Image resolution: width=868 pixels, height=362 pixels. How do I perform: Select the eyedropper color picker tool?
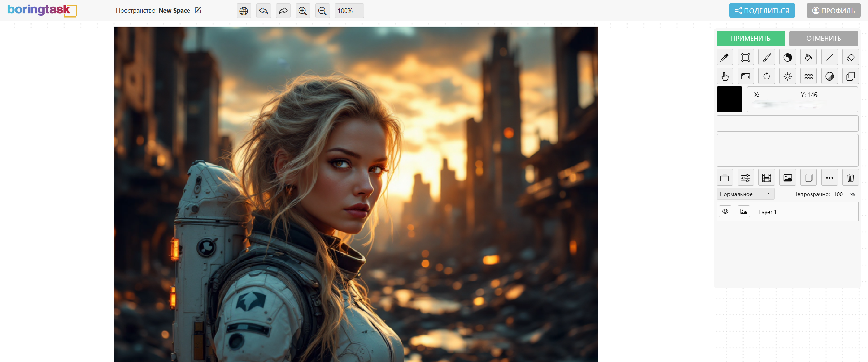click(x=725, y=57)
